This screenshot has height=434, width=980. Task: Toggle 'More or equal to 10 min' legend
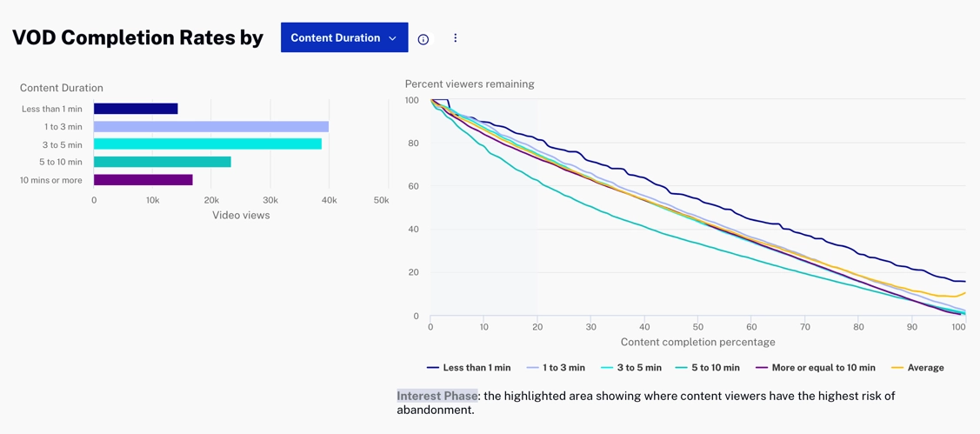click(x=816, y=368)
